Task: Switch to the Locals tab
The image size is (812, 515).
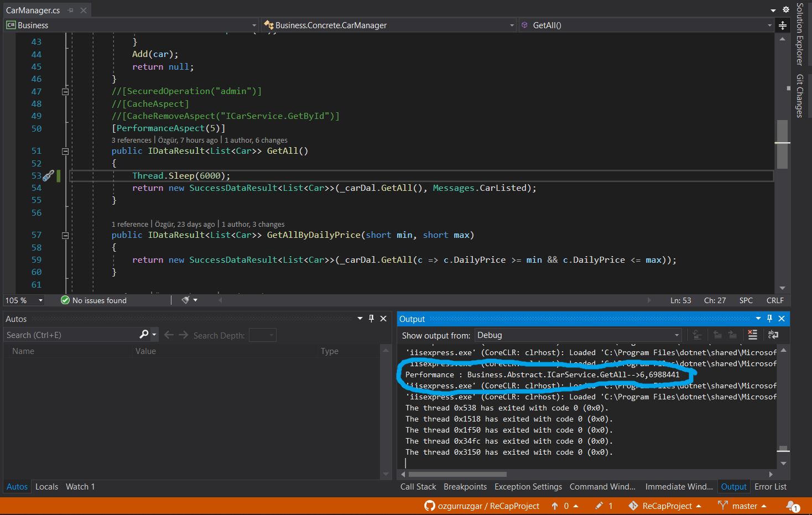Action: (x=46, y=487)
